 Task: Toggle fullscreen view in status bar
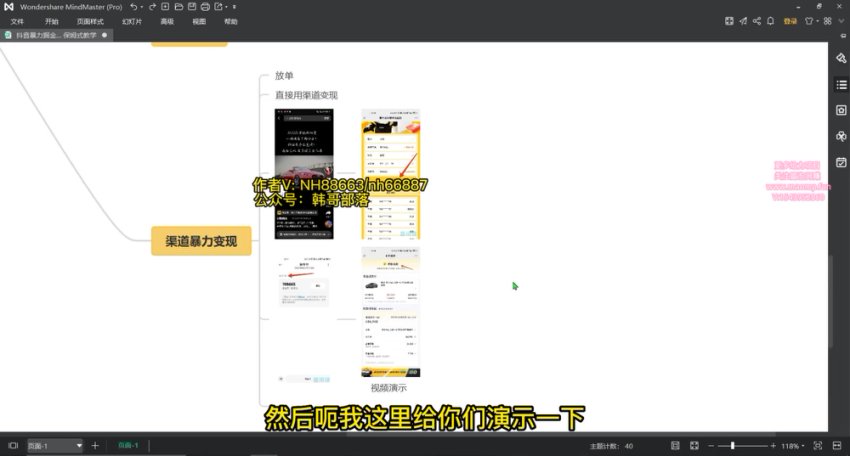coord(817,445)
